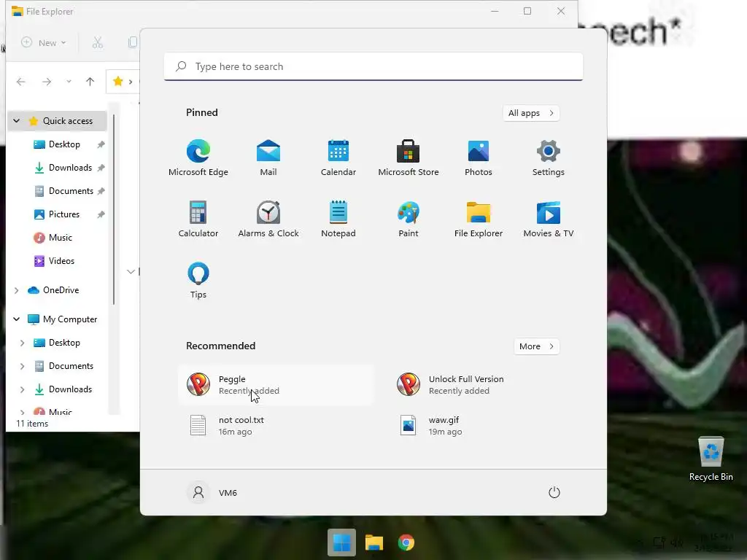Collapse the Quick access tree node
Image resolution: width=747 pixels, height=560 pixels.
(x=16, y=121)
